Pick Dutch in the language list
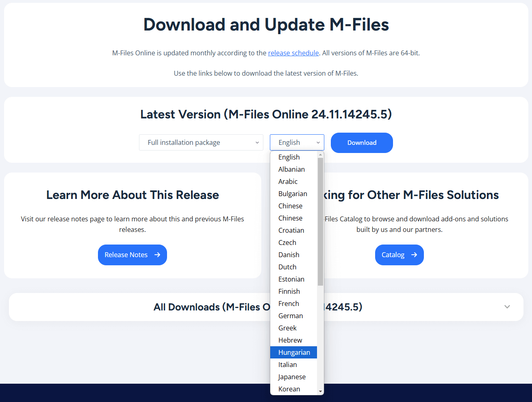 point(293,267)
